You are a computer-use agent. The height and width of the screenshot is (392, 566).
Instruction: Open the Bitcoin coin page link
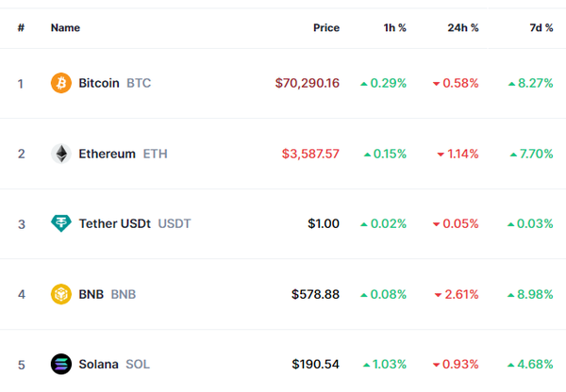(99, 83)
